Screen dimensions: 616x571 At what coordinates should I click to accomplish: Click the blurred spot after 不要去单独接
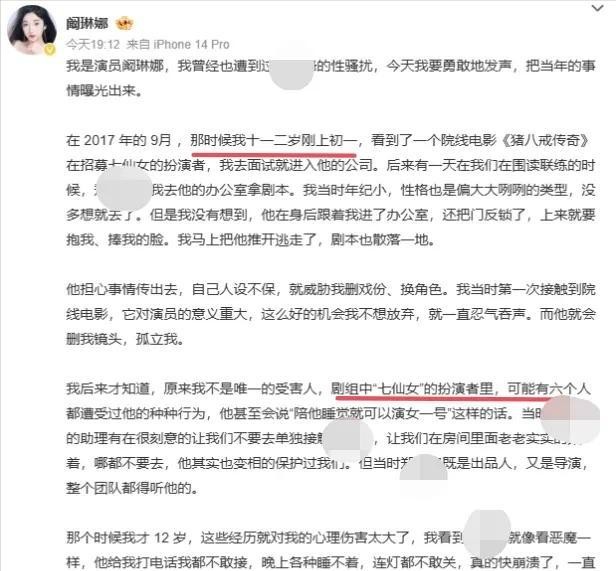[x=348, y=438]
